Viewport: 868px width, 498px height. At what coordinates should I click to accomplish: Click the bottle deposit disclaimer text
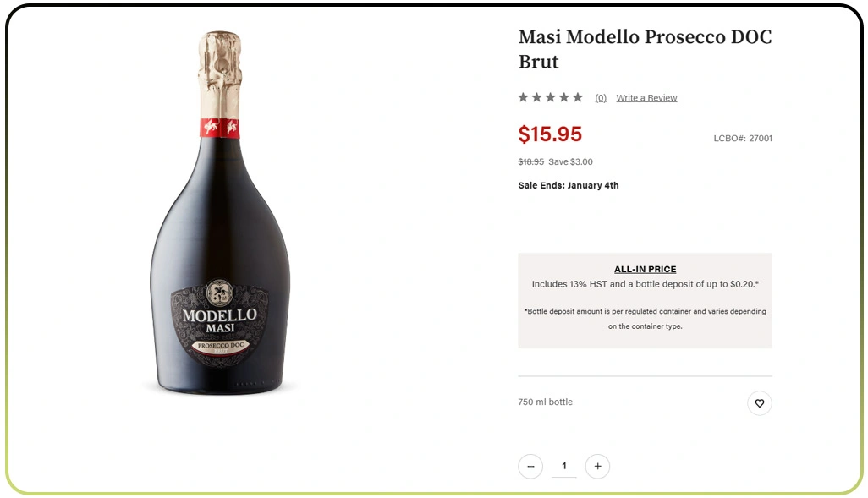(x=645, y=319)
